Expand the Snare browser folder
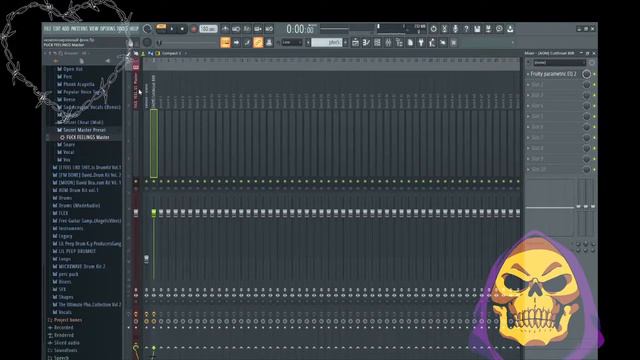 pyautogui.click(x=69, y=145)
